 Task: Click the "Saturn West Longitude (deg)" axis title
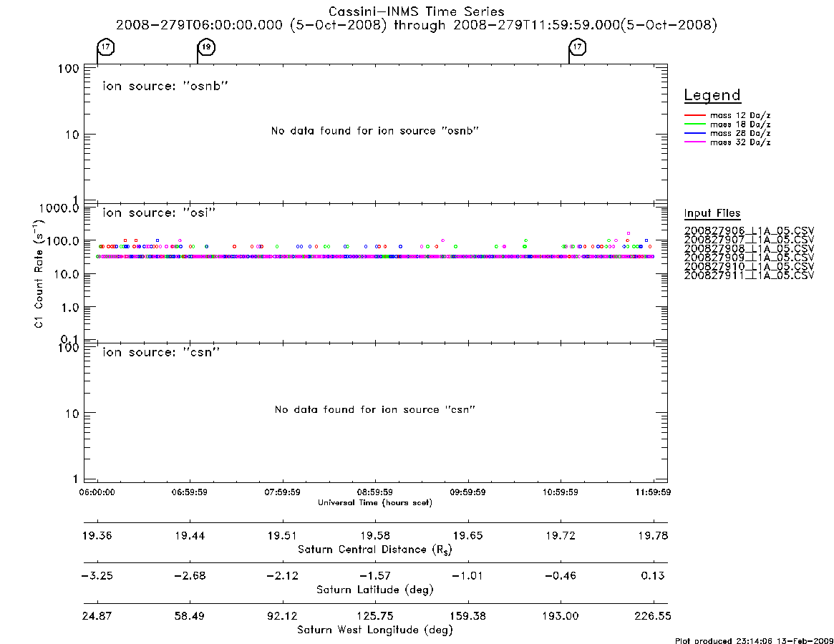coord(375,630)
